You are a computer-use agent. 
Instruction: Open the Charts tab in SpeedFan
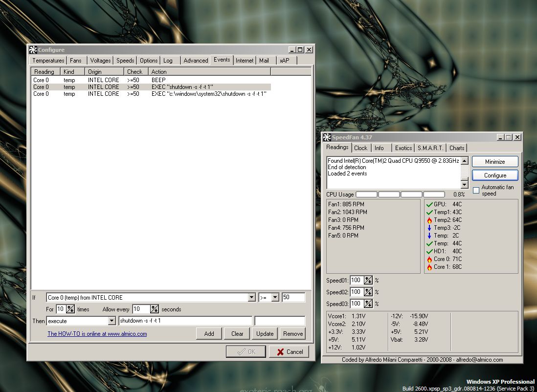coord(457,148)
